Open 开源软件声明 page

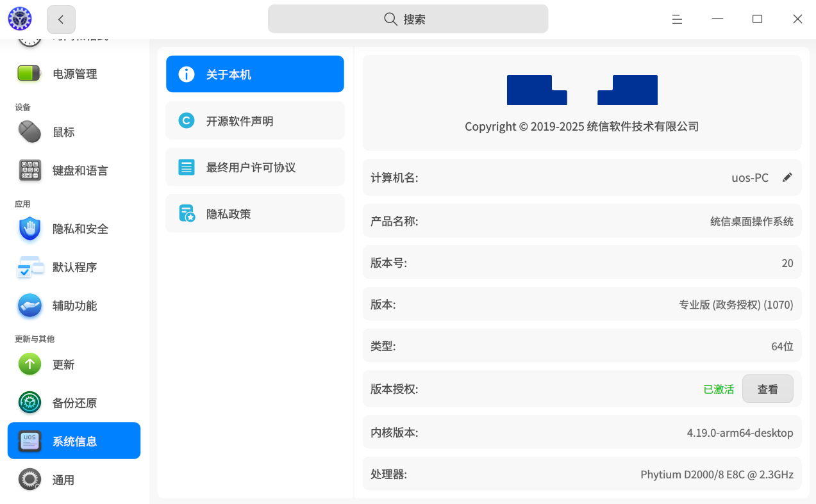[255, 120]
